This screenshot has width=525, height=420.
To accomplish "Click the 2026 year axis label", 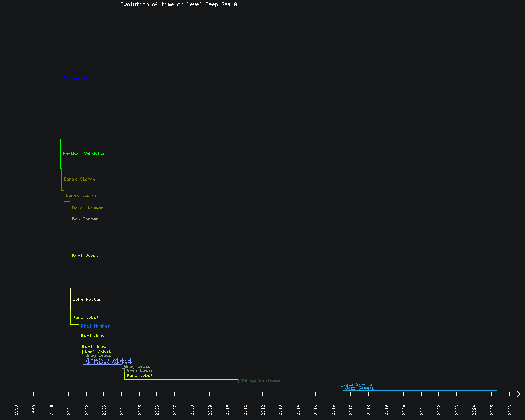I will click(x=510, y=409).
